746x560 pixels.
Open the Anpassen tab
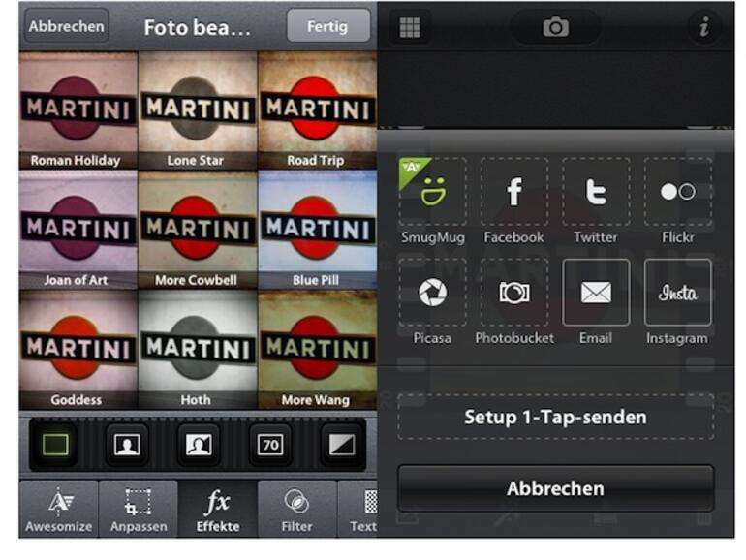139,509
